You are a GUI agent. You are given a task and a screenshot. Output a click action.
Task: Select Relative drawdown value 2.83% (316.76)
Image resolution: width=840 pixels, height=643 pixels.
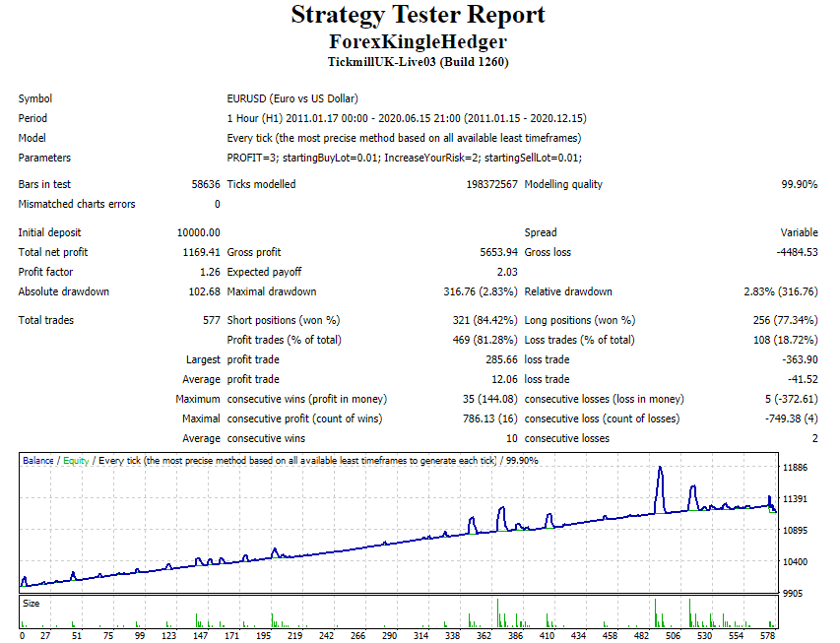point(781,292)
